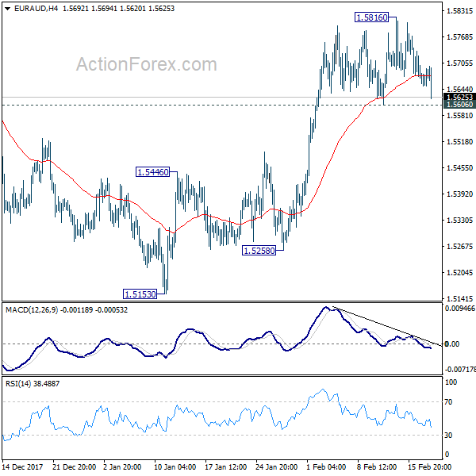Select the RSI 70 level label
Viewport: 476px width, 476px height.
pyautogui.click(x=448, y=402)
